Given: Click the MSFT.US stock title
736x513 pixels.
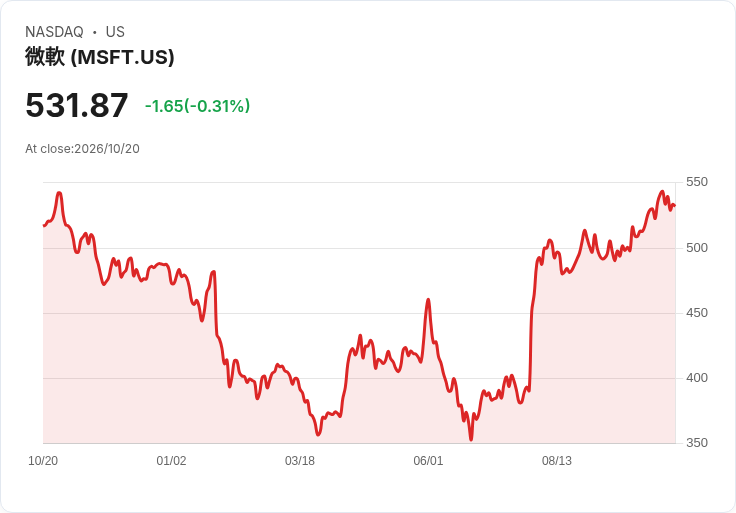Looking at the screenshot, I should point(100,57).
